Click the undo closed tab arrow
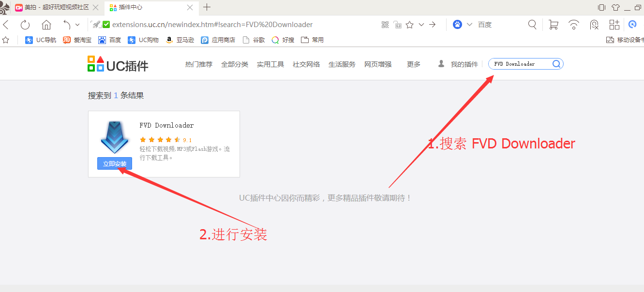 pyautogui.click(x=67, y=25)
